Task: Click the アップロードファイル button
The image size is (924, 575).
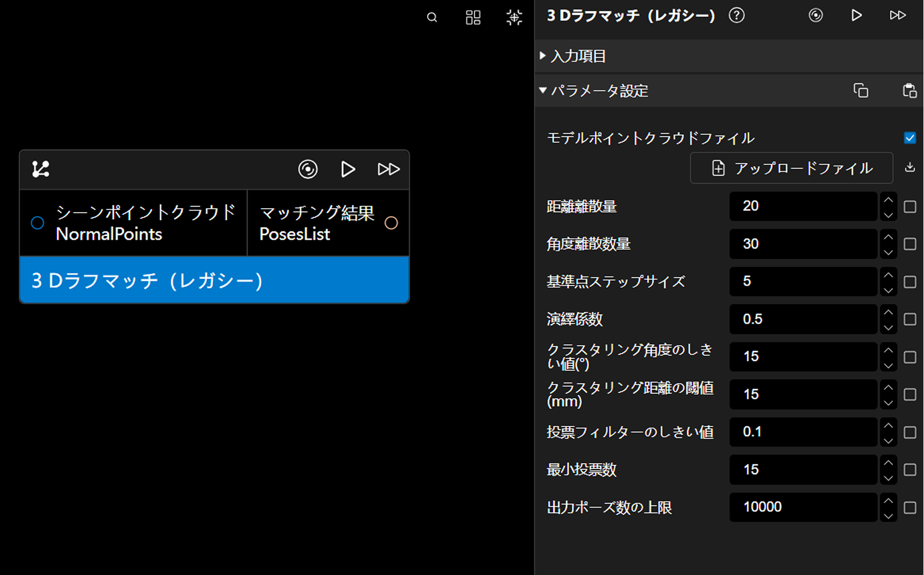Action: click(791, 168)
